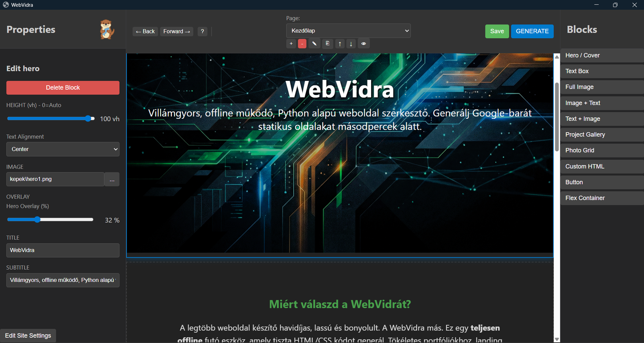Image resolution: width=644 pixels, height=343 pixels.
Task: Move the page up with up arrow
Action: [x=340, y=43]
